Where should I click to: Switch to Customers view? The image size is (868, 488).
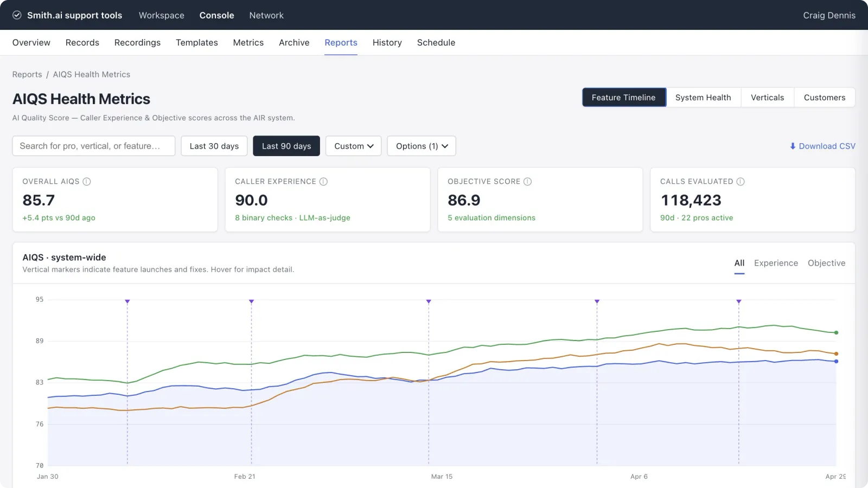pos(825,98)
